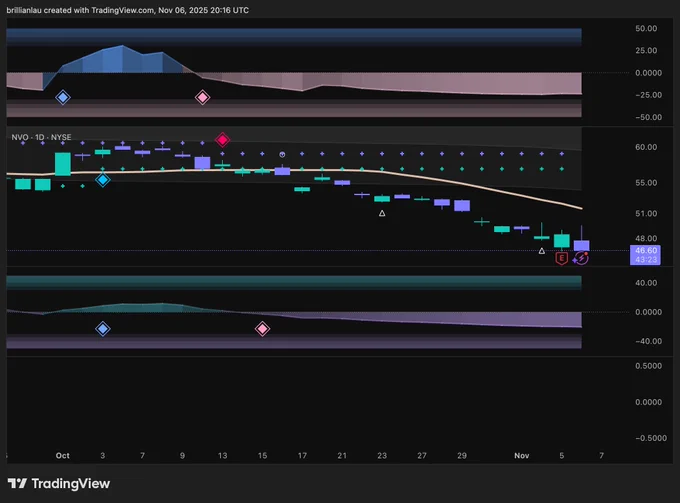The image size is (680, 503).
Task: Click the blue diamond marker in lower indicator pane
Action: coord(103,328)
